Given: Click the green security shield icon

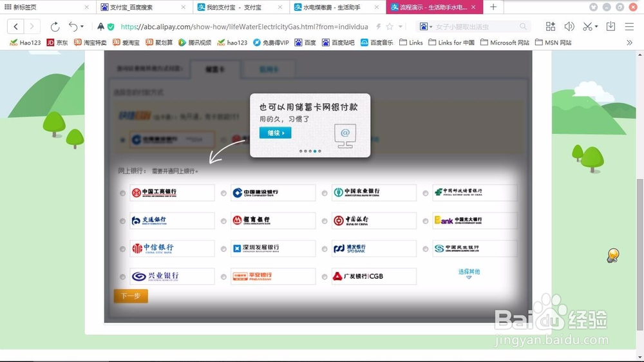Looking at the screenshot, I should tap(111, 26).
